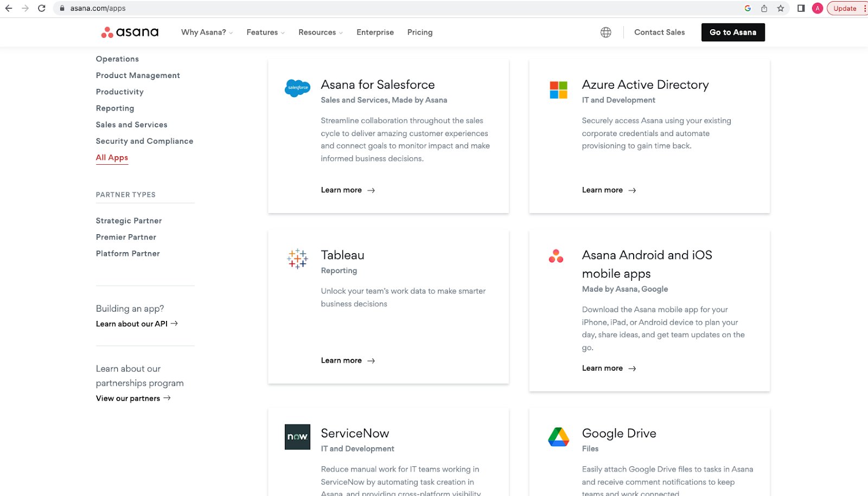Click the Google Drive triangle icon
Viewport: 868px width, 496px height.
pos(557,436)
